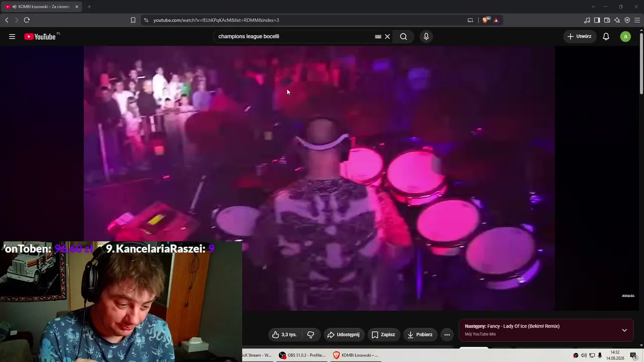Open more actions three-dot menu
Viewport: 644px width, 362px height.
tap(447, 334)
